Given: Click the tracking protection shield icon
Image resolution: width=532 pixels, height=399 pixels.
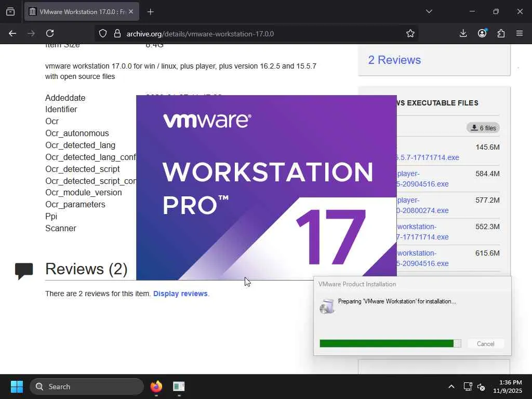Looking at the screenshot, I should 103,33.
